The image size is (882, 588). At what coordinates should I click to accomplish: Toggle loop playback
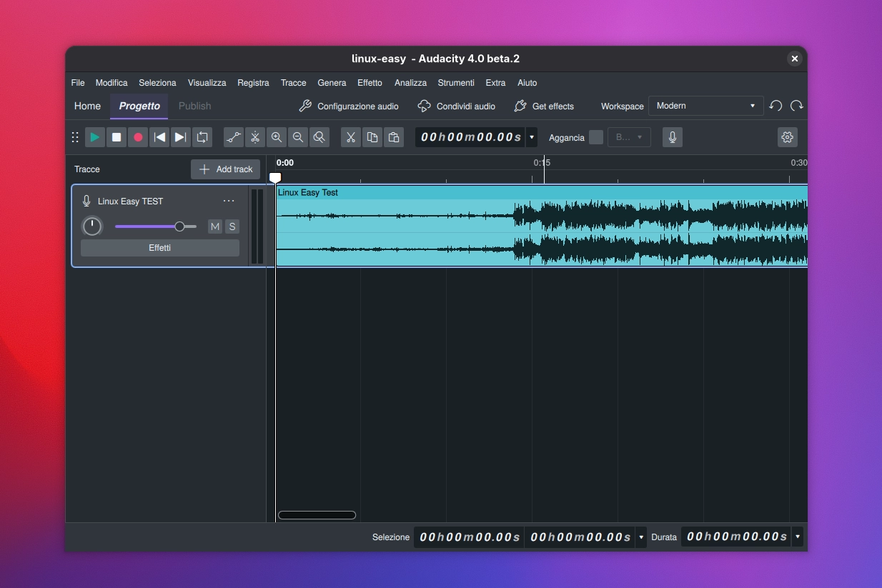(x=202, y=137)
